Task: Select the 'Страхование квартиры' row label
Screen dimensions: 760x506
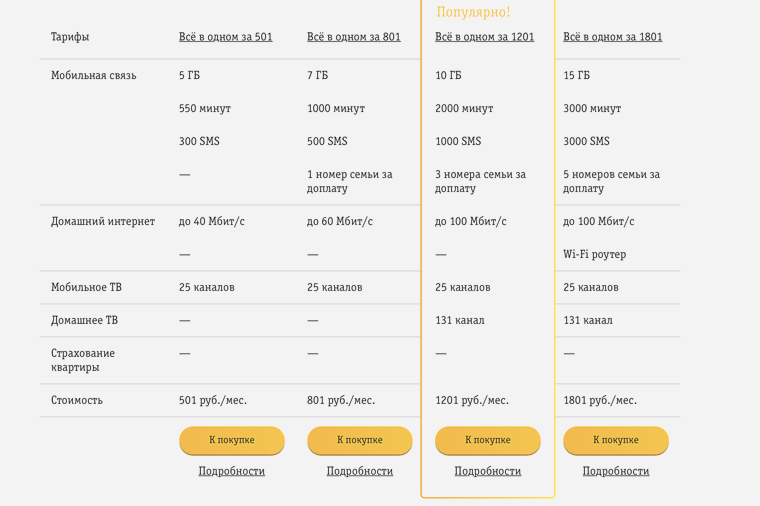Action: (x=83, y=360)
